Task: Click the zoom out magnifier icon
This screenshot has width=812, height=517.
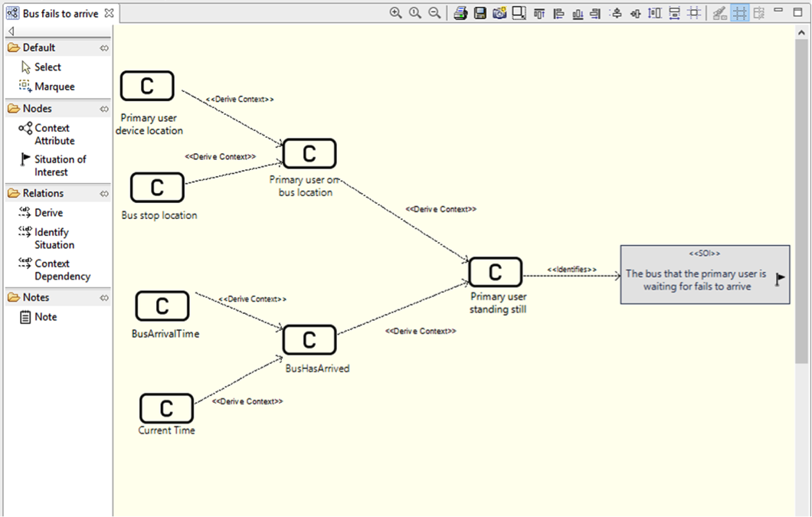Action: 434,13
